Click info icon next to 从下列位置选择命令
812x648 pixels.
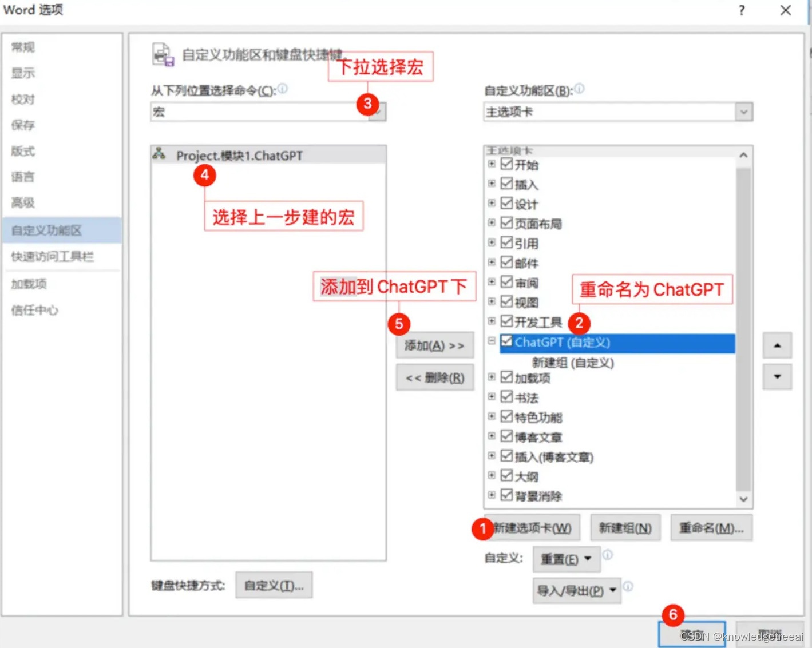[x=283, y=89]
